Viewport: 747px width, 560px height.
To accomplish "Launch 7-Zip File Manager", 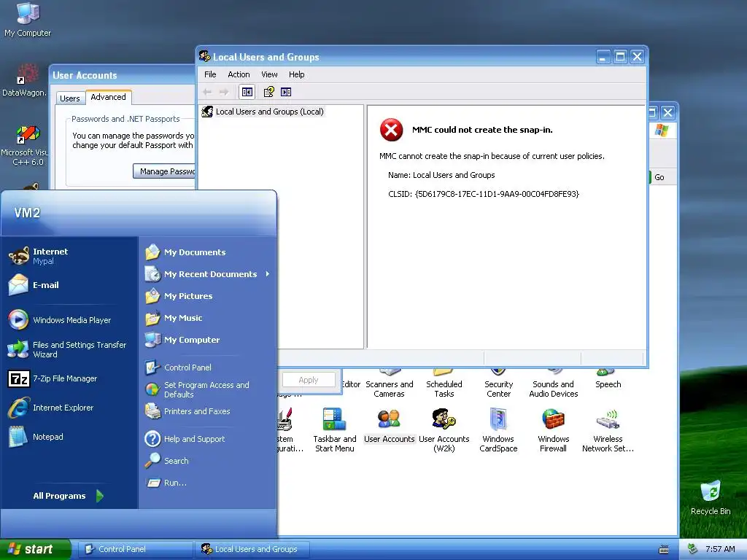I will click(53, 378).
